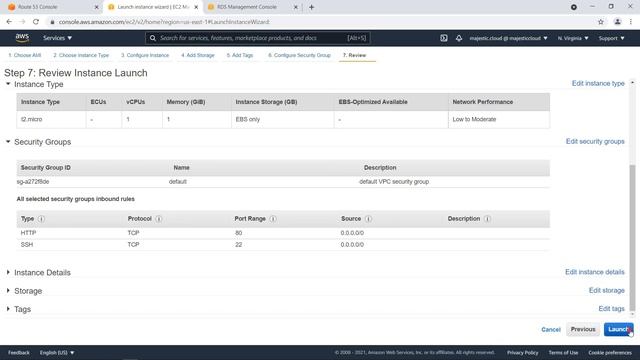This screenshot has height=360, width=640.
Task: Click the info icon next to Type
Action: coord(41,219)
